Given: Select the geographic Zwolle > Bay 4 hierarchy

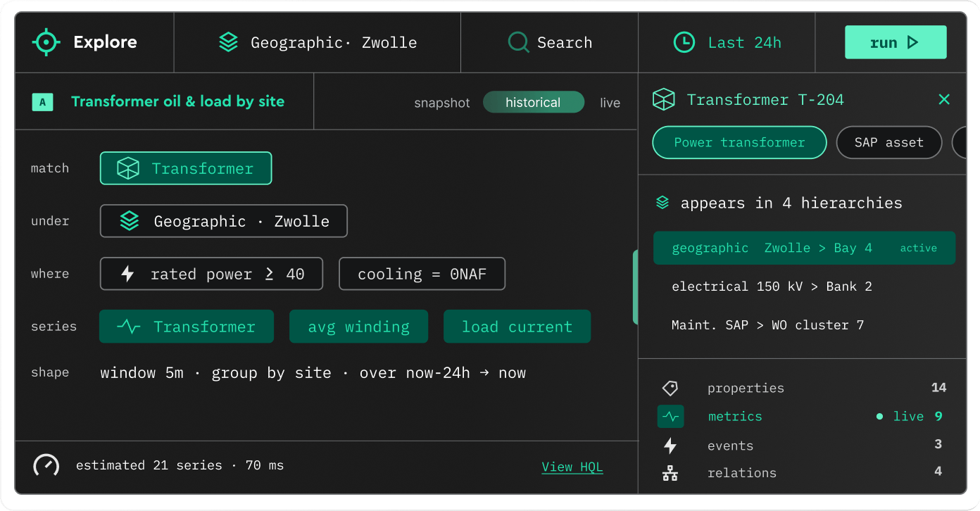Looking at the screenshot, I should 804,248.
